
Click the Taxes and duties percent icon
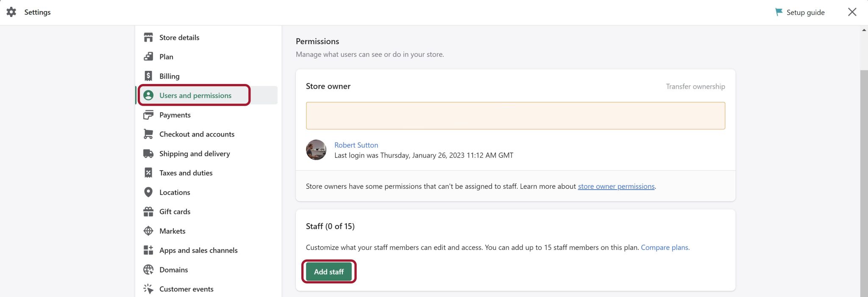(x=148, y=173)
